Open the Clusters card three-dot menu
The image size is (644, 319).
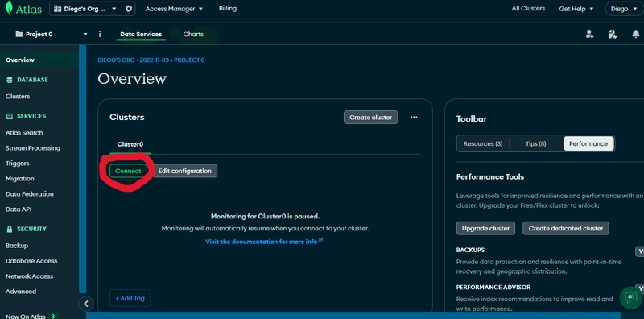point(414,117)
